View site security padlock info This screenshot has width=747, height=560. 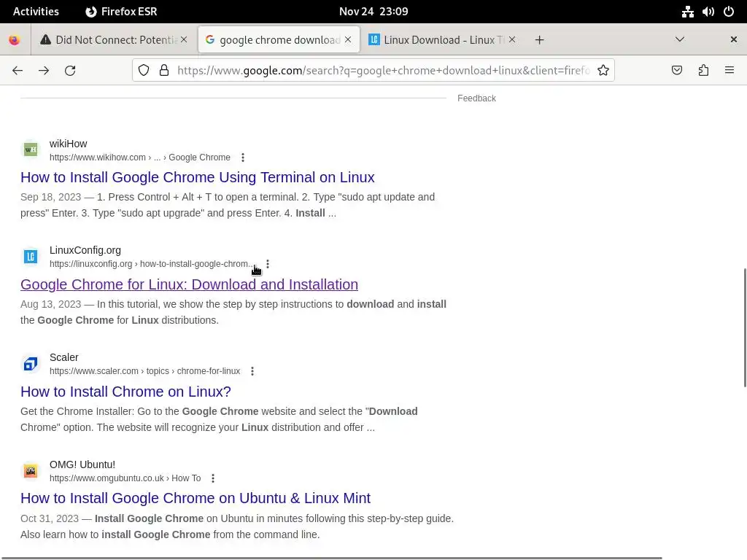[164, 71]
